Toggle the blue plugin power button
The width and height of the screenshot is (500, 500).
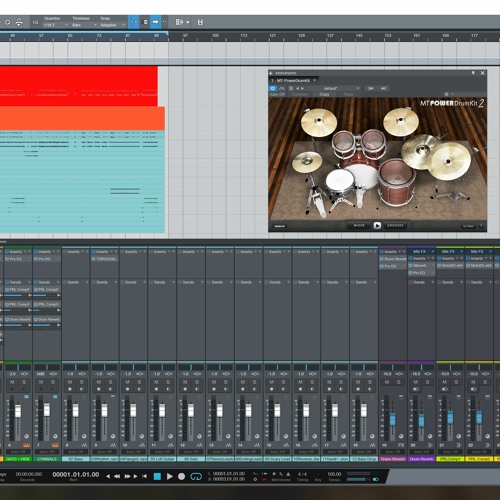point(273,88)
